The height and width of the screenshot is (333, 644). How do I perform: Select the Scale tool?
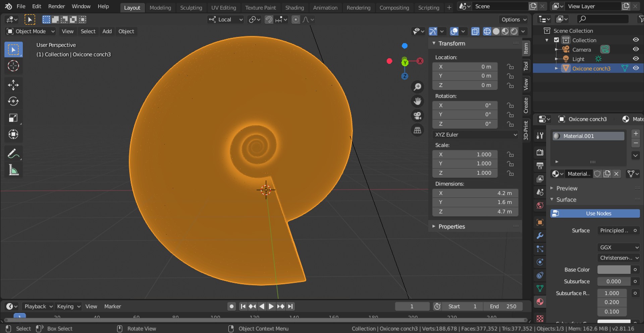point(13,118)
